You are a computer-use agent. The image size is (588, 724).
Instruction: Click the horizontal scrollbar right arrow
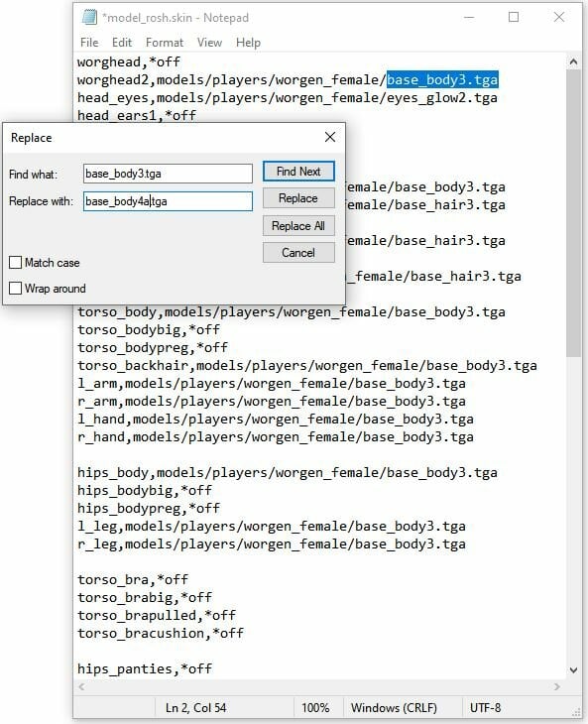point(557,686)
